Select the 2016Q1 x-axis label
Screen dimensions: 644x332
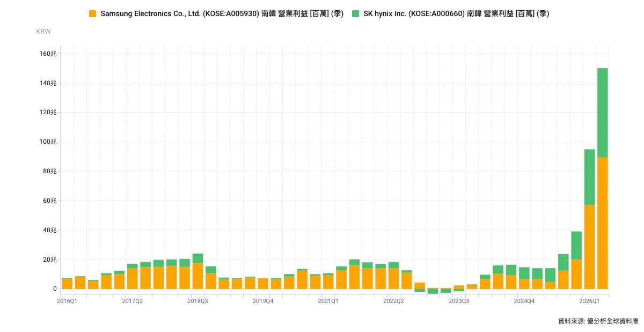(x=67, y=301)
